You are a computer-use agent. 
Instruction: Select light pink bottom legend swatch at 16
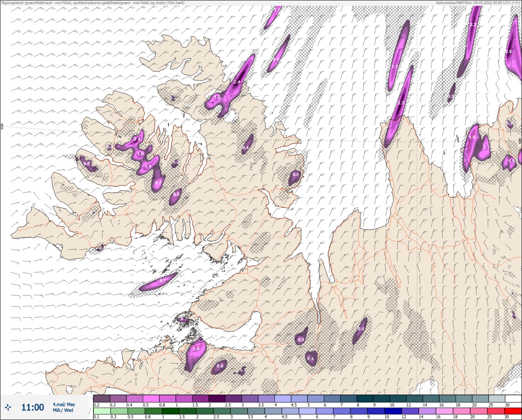pos(445,411)
